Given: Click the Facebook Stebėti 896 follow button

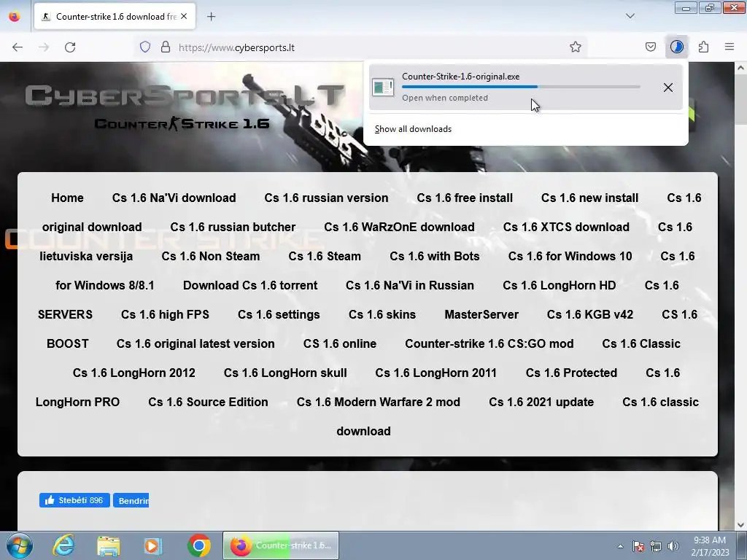Looking at the screenshot, I should [x=74, y=500].
